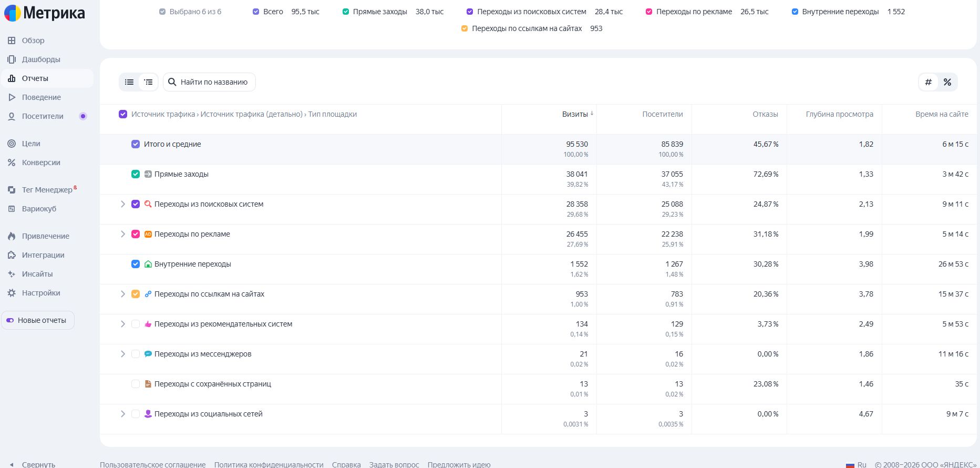The height and width of the screenshot is (468, 980).
Task: Open the Политика конфиденциальности footer link
Action: point(269,464)
